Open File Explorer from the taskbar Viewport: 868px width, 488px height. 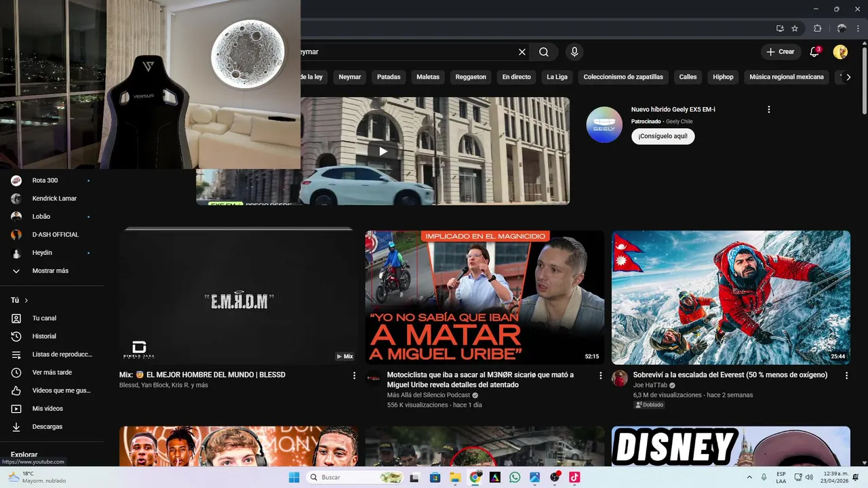point(455,477)
